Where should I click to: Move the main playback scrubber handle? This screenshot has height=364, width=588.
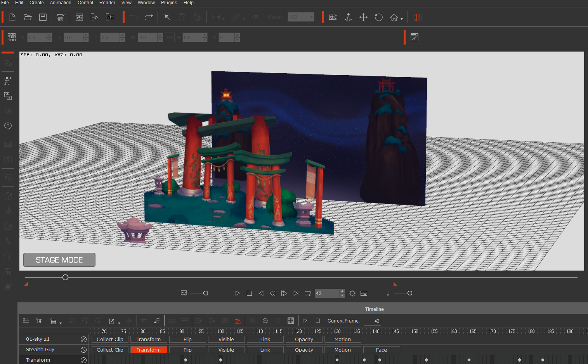click(x=65, y=277)
